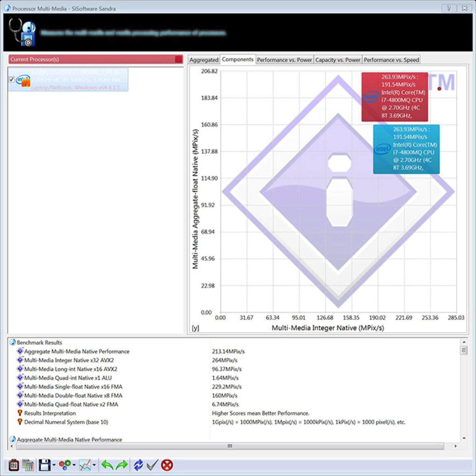This screenshot has width=476, height=476.
Task: Click the 96.37MPix/s value
Action: [x=227, y=369]
